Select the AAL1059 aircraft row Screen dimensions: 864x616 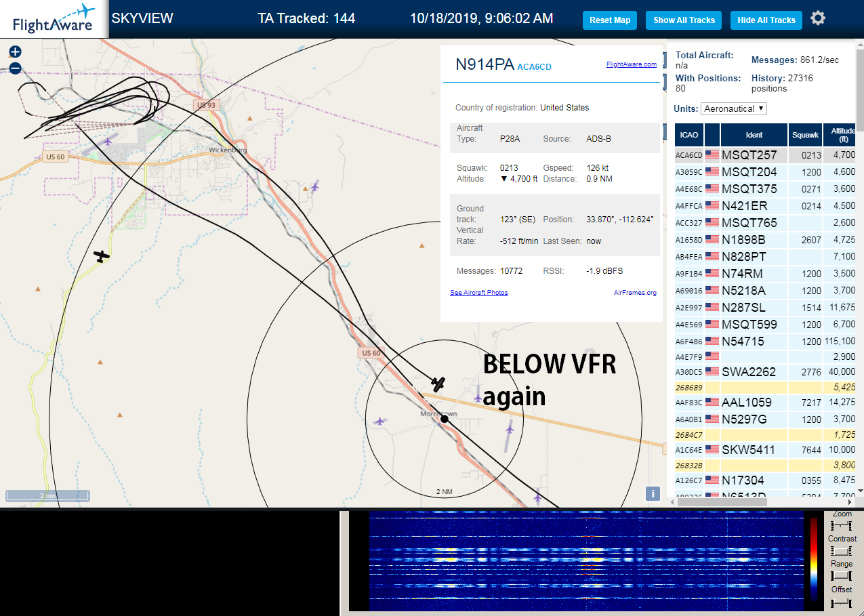(x=766, y=403)
